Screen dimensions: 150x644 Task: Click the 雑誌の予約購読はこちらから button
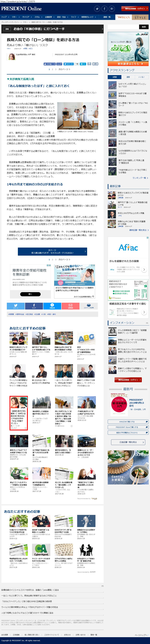pyautogui.click(x=128, y=433)
